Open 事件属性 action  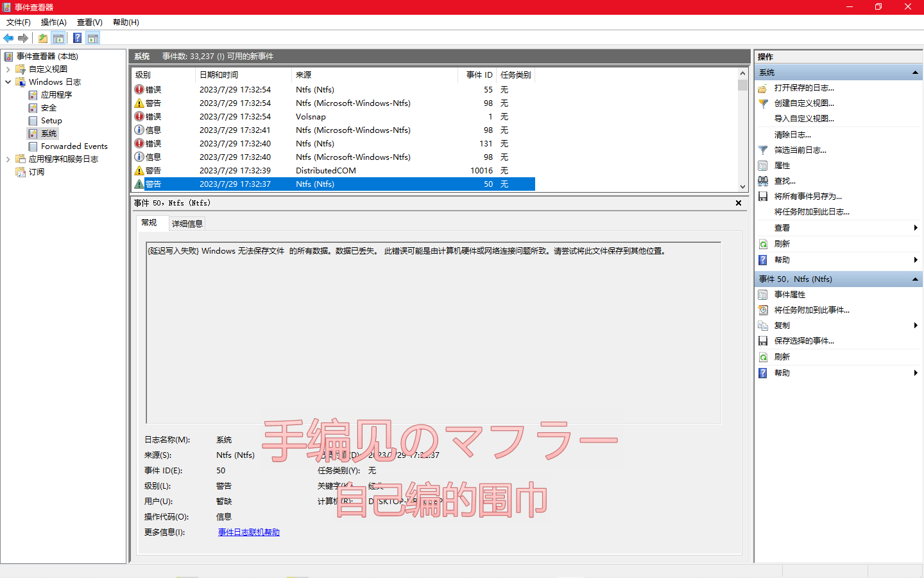pos(790,295)
